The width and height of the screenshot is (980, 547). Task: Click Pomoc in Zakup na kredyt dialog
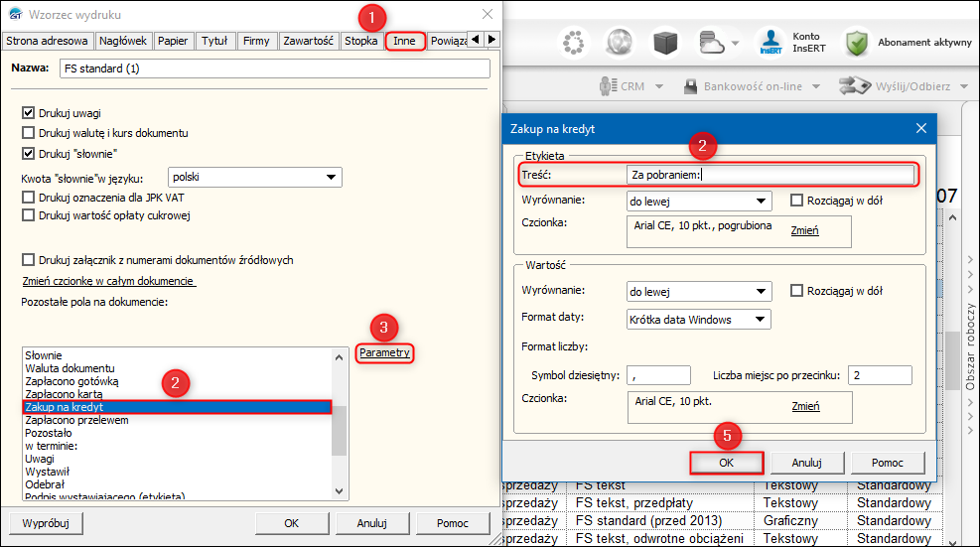click(x=888, y=463)
